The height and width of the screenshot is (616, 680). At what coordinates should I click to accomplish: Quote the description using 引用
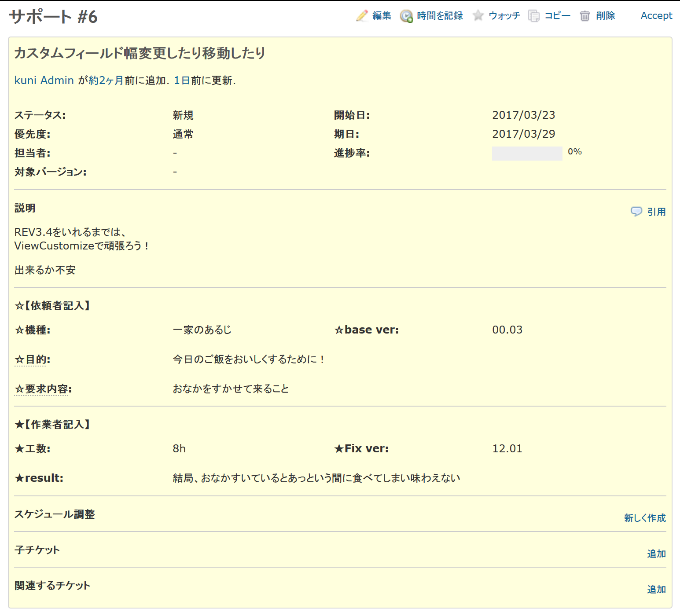pyautogui.click(x=656, y=212)
